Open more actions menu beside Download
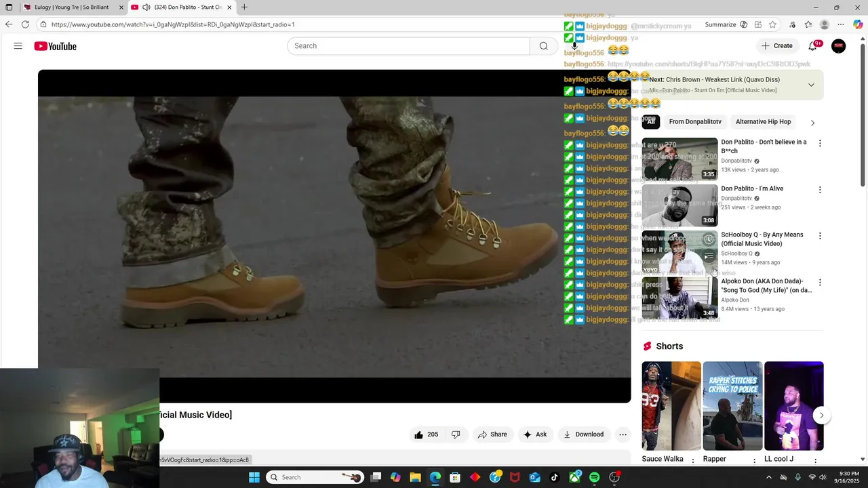Viewport: 868px width, 488px height. [x=623, y=434]
